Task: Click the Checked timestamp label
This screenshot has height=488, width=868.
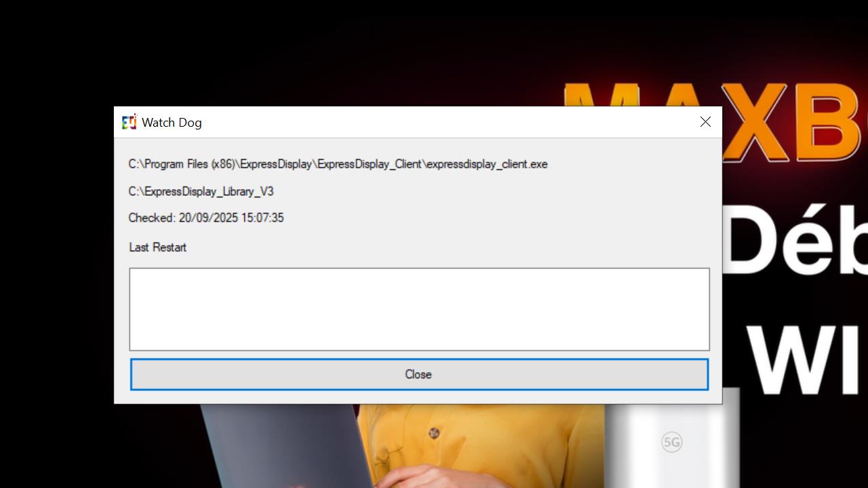Action: click(x=206, y=218)
